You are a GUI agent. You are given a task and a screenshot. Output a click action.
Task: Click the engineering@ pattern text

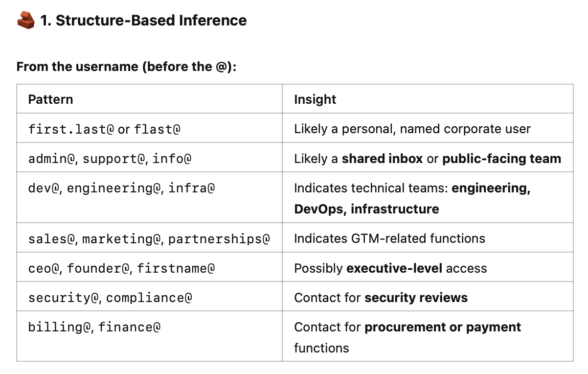point(113,188)
